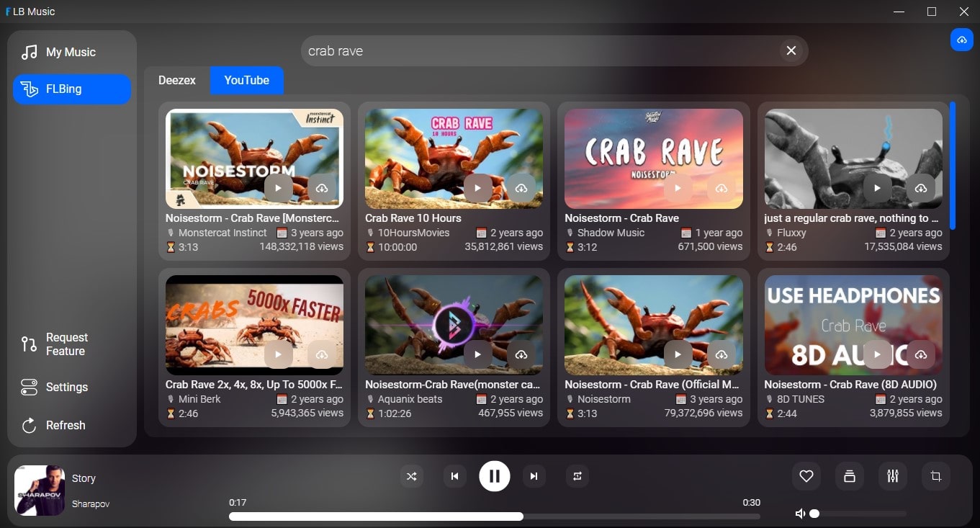Skip to the previous track
Screen dimensions: 980x528
point(454,475)
